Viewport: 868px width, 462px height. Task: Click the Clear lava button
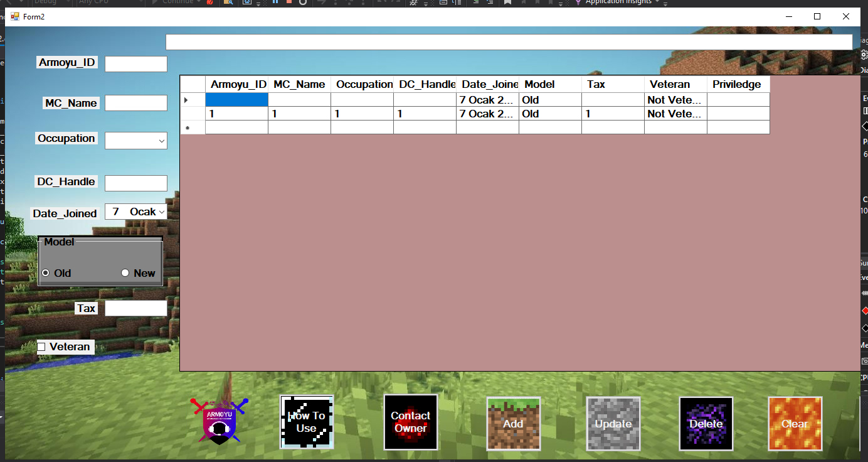pyautogui.click(x=795, y=424)
